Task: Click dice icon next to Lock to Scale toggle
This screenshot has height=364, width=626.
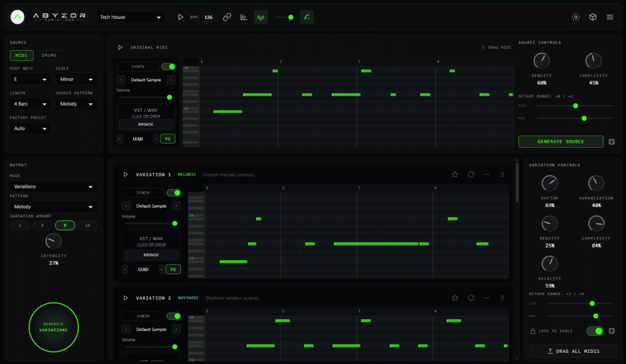Action: coord(611,331)
